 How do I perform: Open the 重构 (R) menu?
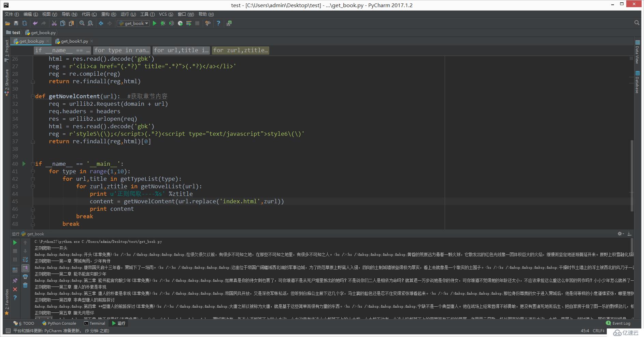[109, 14]
